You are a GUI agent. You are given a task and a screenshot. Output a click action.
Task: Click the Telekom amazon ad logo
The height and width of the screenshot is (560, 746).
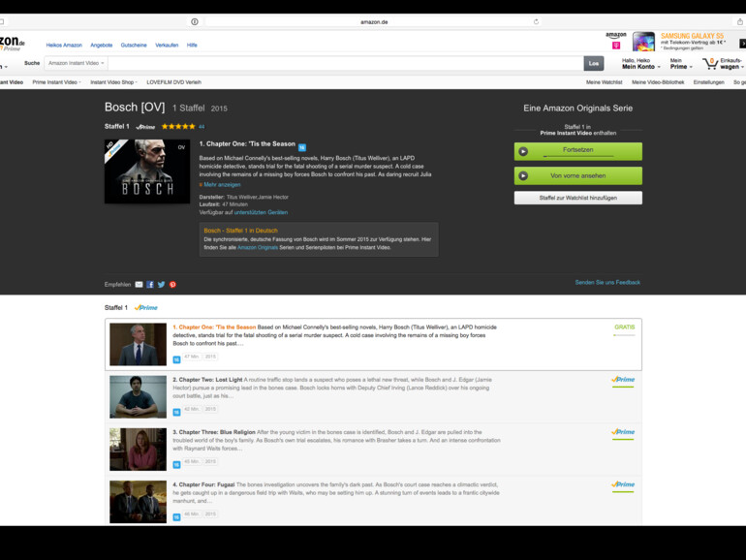click(x=616, y=41)
